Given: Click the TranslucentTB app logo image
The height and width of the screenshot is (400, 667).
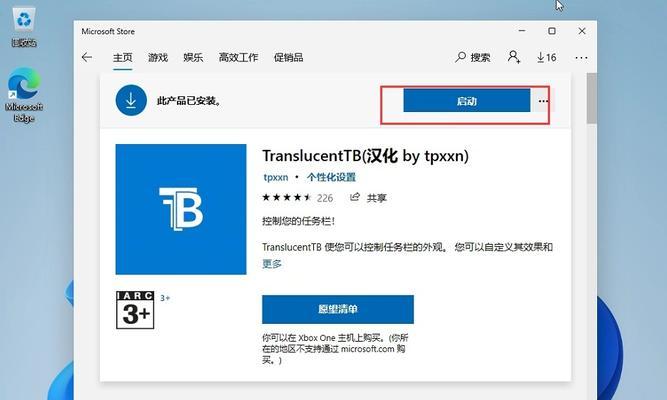Looking at the screenshot, I should [x=181, y=209].
